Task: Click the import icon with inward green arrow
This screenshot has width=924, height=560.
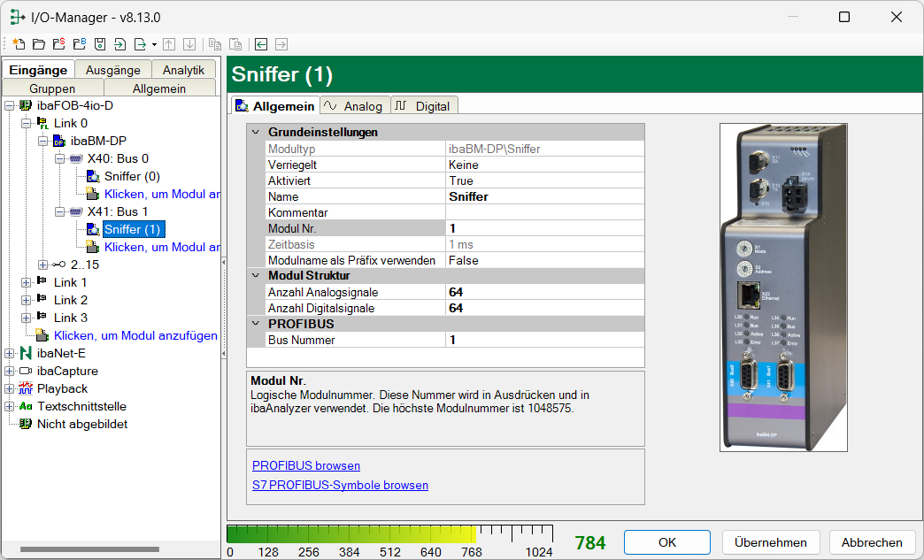Action: pyautogui.click(x=120, y=44)
